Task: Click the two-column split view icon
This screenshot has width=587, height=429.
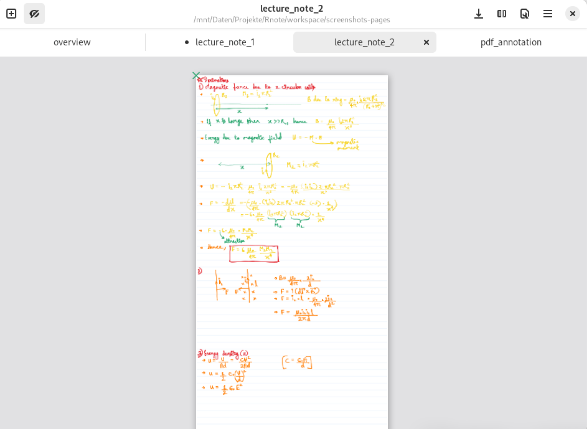Action: click(x=502, y=14)
